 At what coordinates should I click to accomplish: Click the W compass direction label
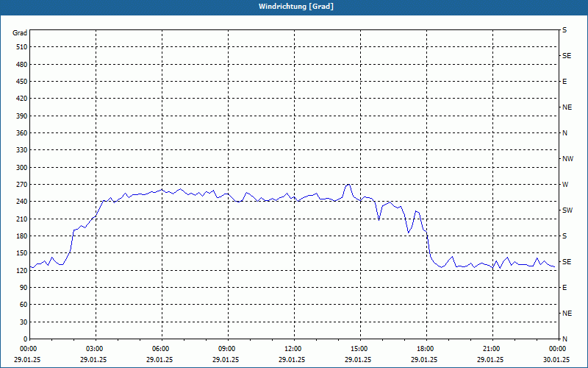coord(565,185)
